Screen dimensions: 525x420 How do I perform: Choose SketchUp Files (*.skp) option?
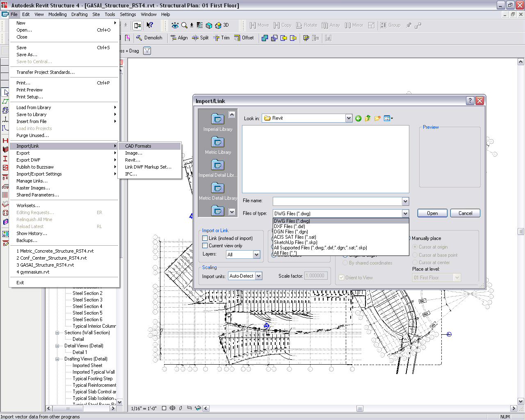click(341, 242)
